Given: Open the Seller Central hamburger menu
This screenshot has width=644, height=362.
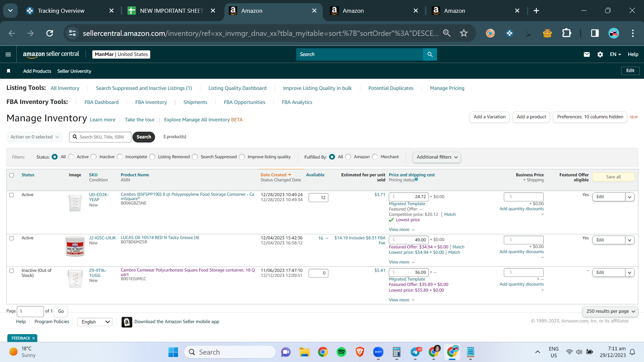Looking at the screenshot, I should point(8,54).
